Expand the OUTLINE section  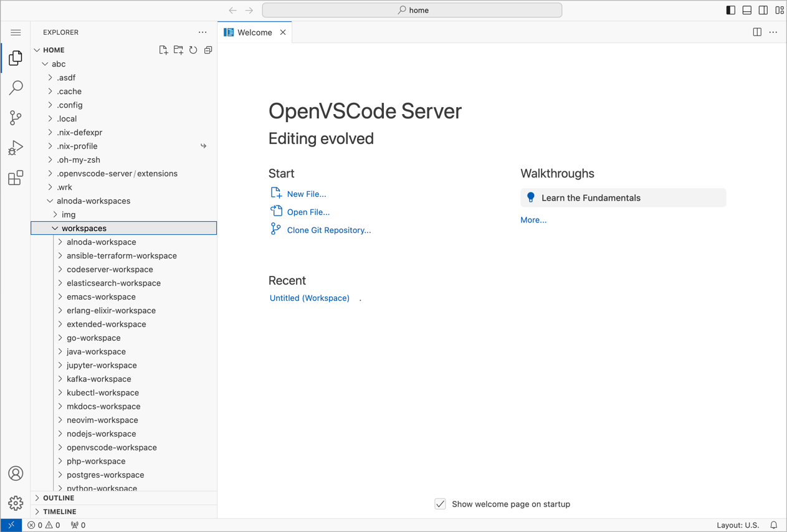tap(124, 498)
